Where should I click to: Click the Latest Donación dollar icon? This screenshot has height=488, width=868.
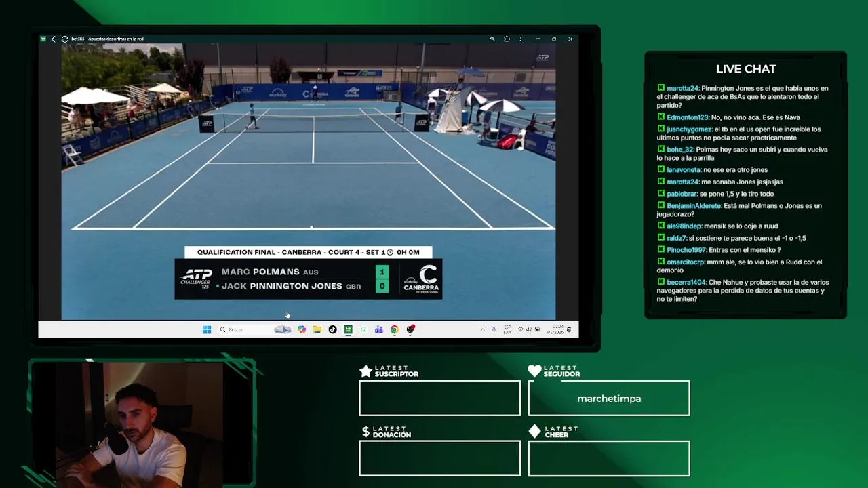366,431
